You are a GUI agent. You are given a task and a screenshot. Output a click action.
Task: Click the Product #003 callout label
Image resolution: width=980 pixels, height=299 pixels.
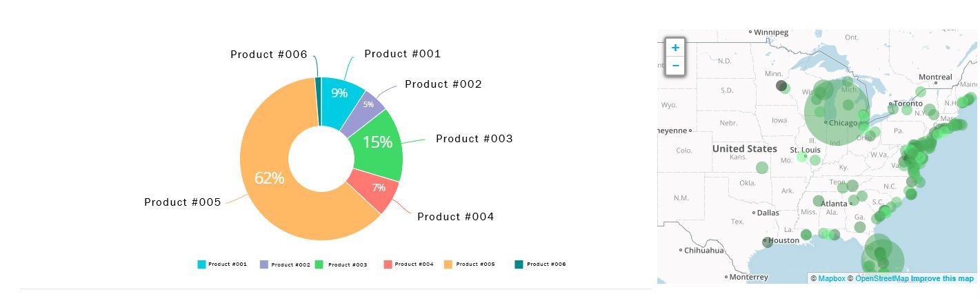[x=474, y=139]
